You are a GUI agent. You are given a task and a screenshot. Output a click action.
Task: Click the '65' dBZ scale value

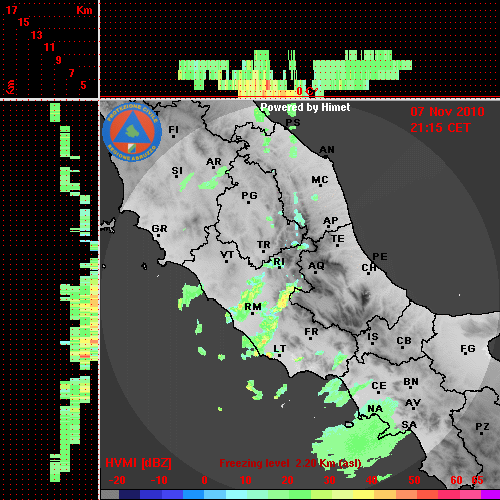point(477,480)
